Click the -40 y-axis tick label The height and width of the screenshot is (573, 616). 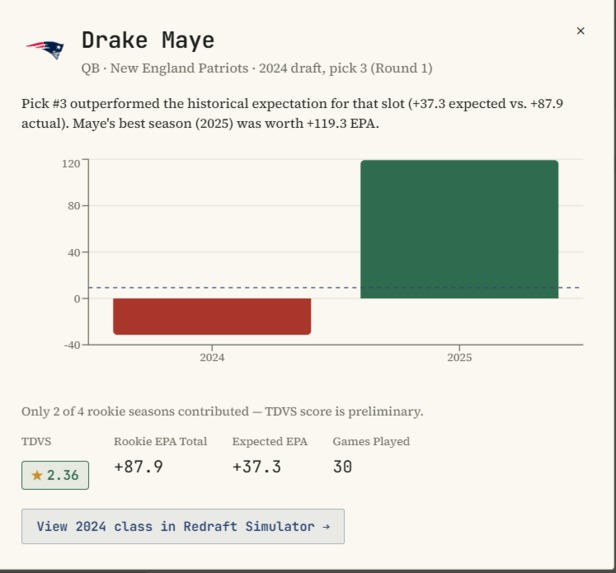(x=72, y=345)
